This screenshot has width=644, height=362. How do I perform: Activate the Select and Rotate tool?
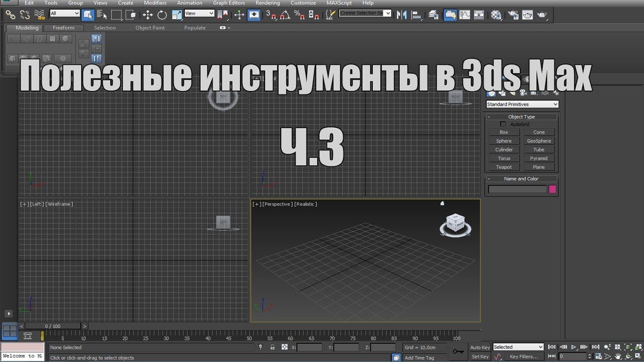tap(162, 15)
